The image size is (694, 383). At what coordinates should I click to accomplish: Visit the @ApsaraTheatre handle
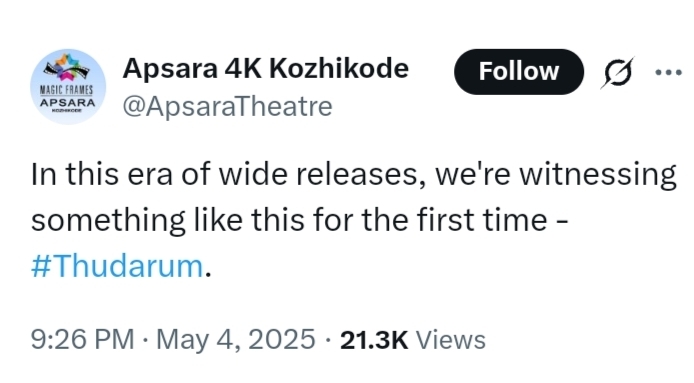pos(227,107)
